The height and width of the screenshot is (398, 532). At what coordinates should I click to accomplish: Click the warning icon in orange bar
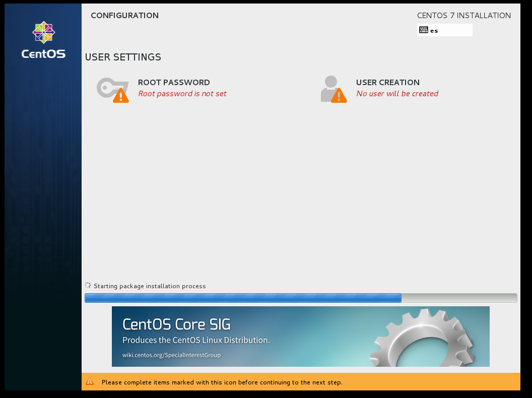(x=90, y=382)
